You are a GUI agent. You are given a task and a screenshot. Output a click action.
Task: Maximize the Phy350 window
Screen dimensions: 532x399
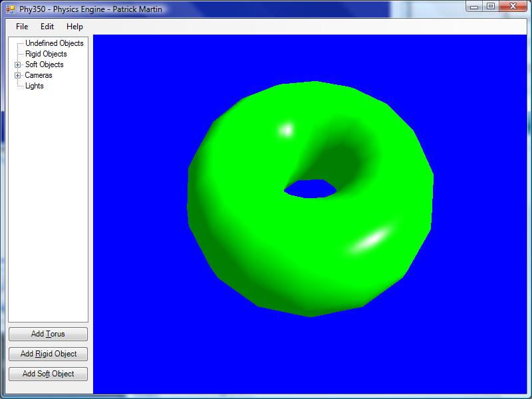(x=491, y=7)
